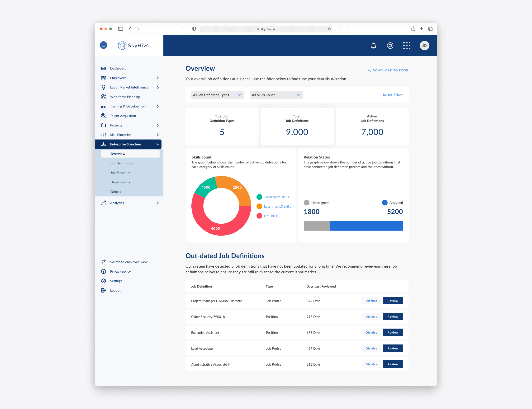Open the help lifebuoy icon
This screenshot has height=409, width=532.
pyautogui.click(x=390, y=46)
